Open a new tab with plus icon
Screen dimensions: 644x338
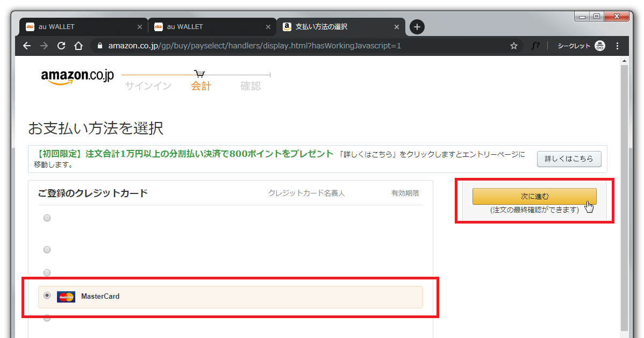(x=417, y=27)
